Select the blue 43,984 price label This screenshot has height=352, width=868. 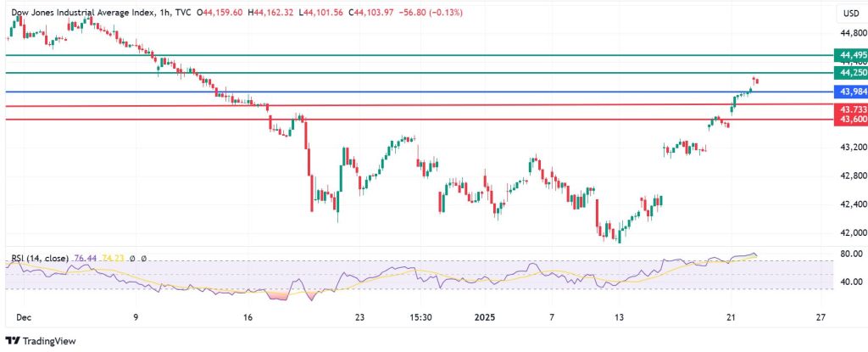click(x=850, y=91)
